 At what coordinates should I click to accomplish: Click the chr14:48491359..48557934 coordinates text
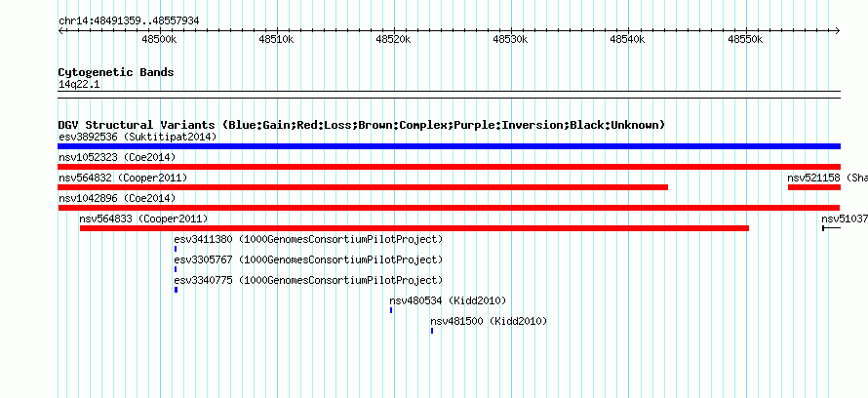(x=129, y=21)
